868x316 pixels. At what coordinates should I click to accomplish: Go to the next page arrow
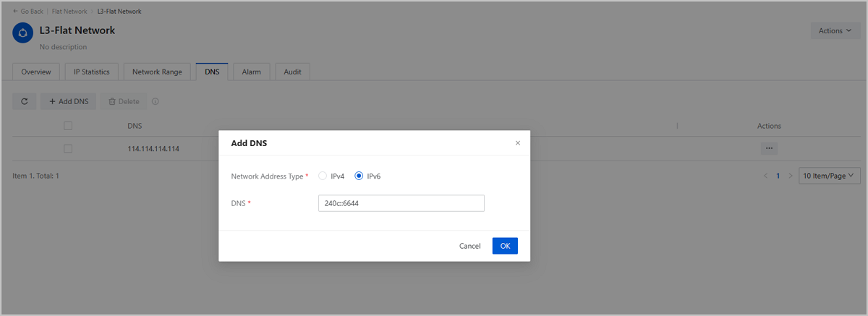789,176
